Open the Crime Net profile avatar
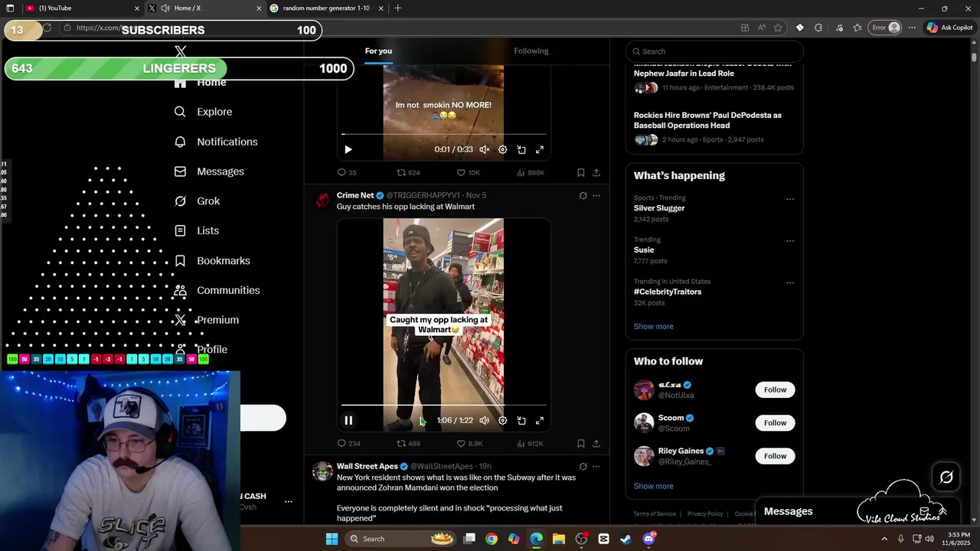Screen dimensions: 980x551 322,200
